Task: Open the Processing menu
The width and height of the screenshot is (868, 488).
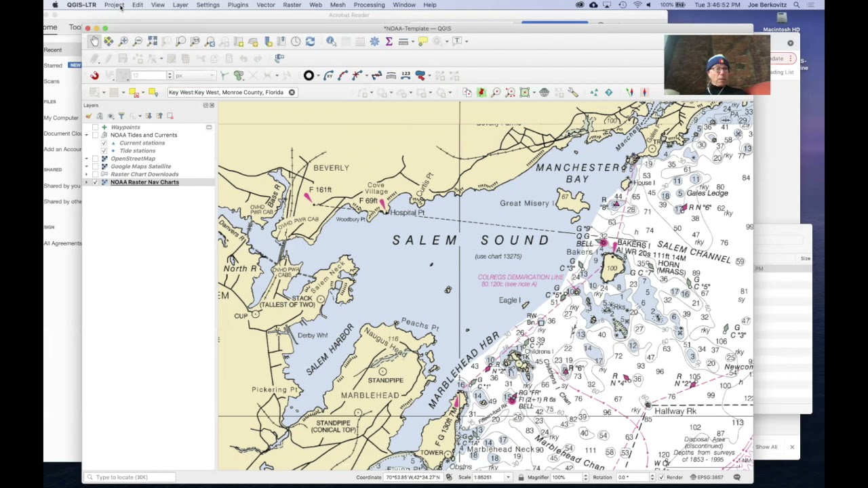Action: [369, 5]
